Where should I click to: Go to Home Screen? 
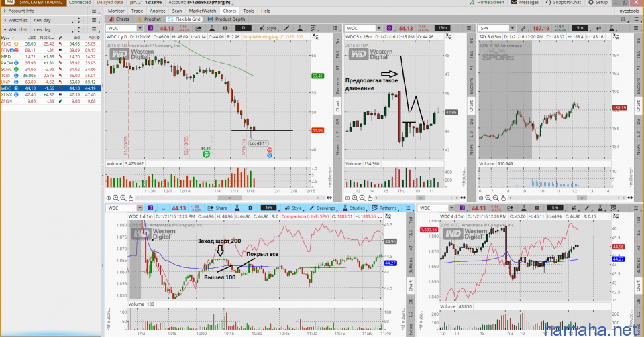tap(487, 3)
